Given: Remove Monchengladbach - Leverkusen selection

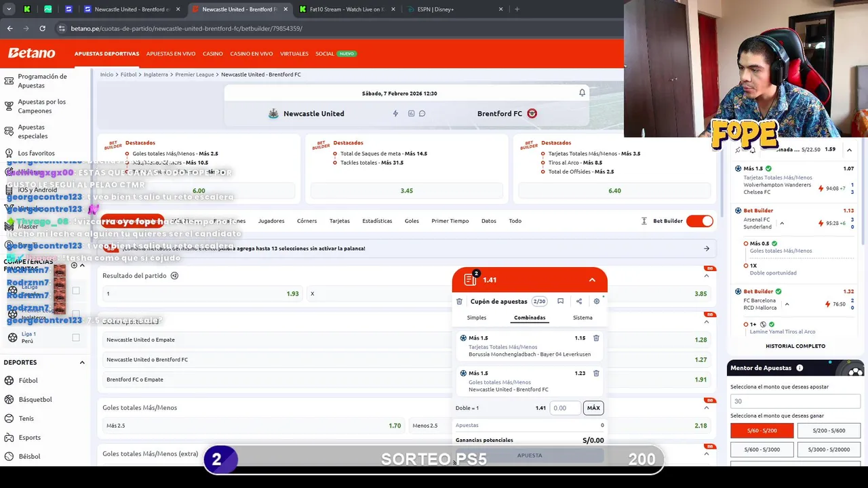Looking at the screenshot, I should click(x=596, y=338).
